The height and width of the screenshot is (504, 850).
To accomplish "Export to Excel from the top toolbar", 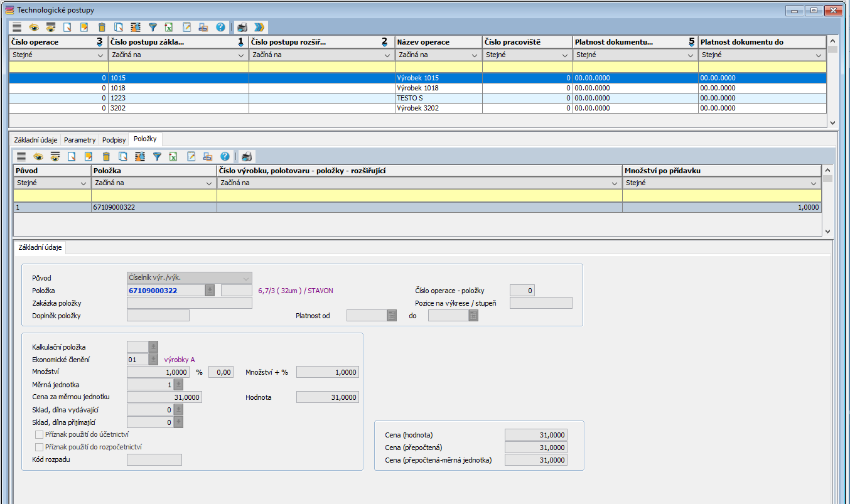I will (169, 27).
